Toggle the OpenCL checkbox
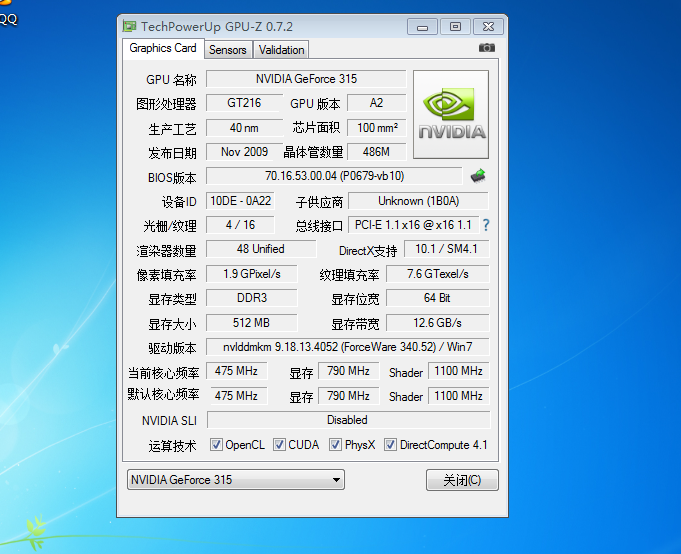 [217, 445]
